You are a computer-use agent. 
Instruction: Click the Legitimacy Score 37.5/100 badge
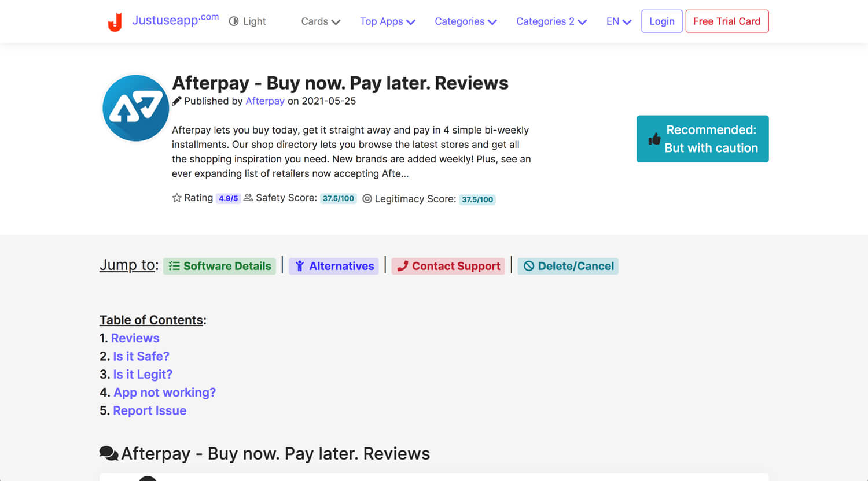477,199
